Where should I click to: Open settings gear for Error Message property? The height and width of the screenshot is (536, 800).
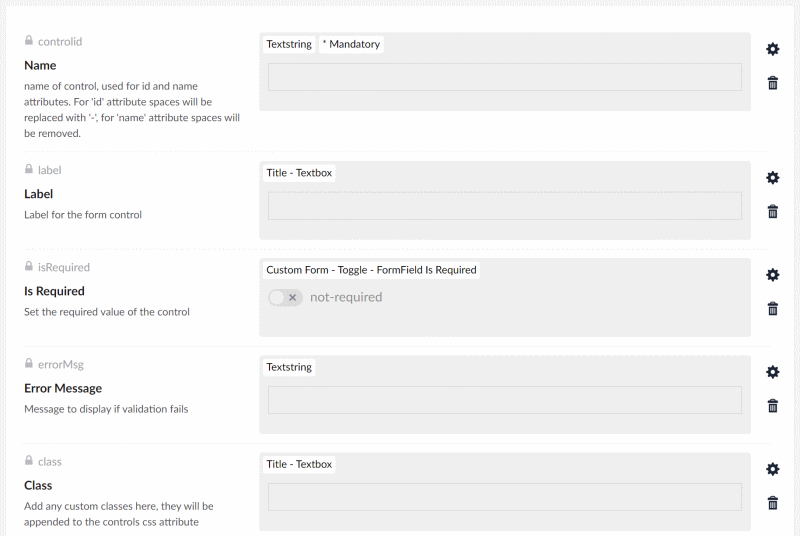point(772,372)
